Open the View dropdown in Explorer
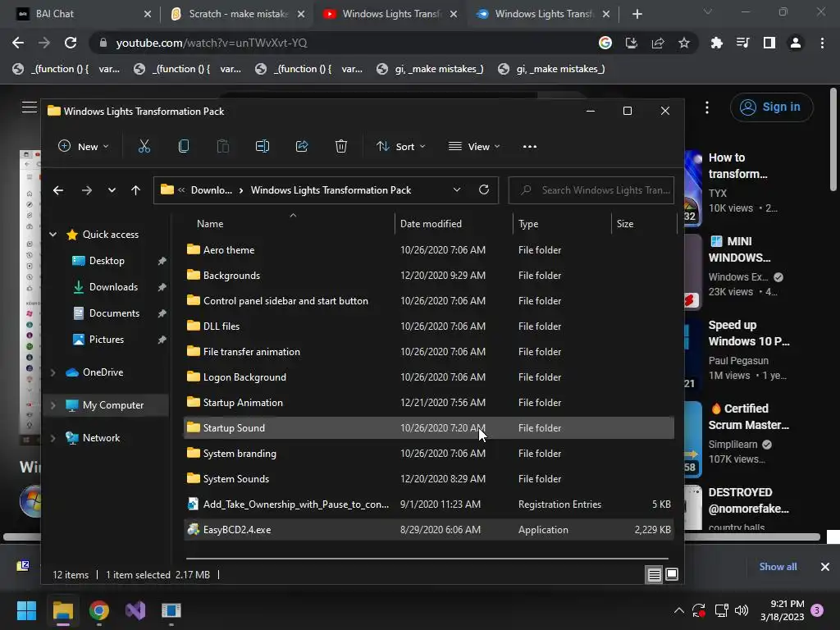This screenshot has width=840, height=630. [475, 146]
